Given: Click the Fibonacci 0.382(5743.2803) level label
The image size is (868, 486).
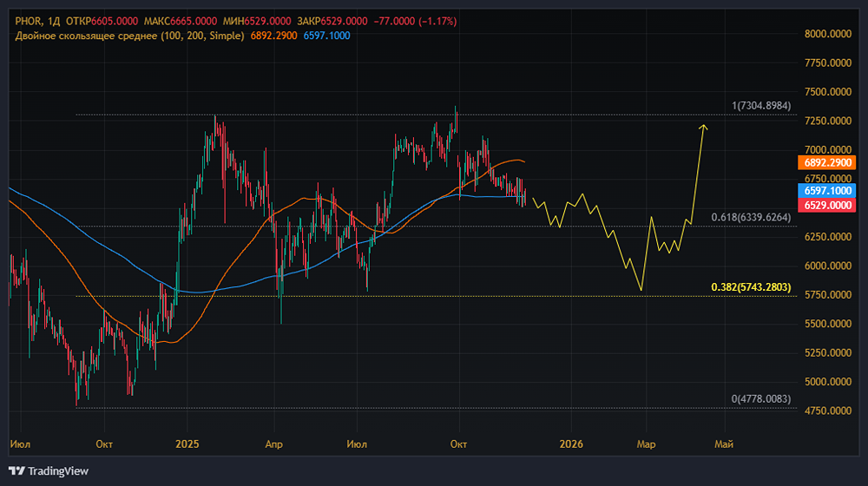Looking at the screenshot, I should point(751,286).
